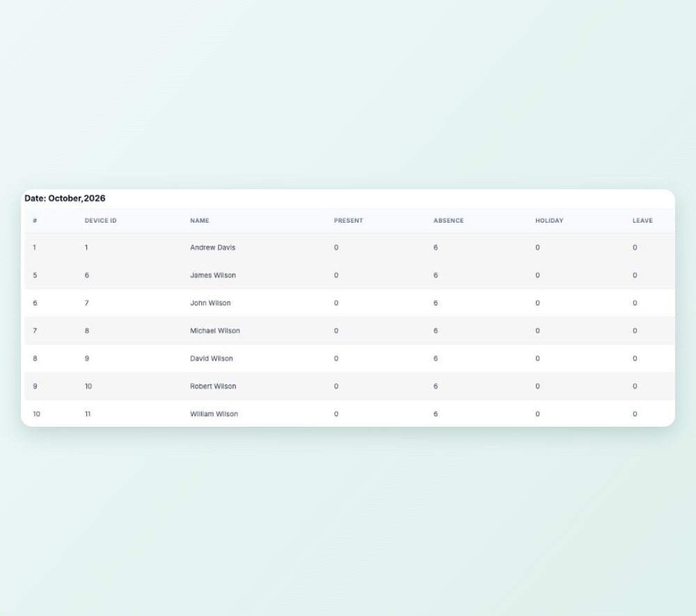
Task: Click the name "Robert Wilson"
Action: tap(213, 386)
